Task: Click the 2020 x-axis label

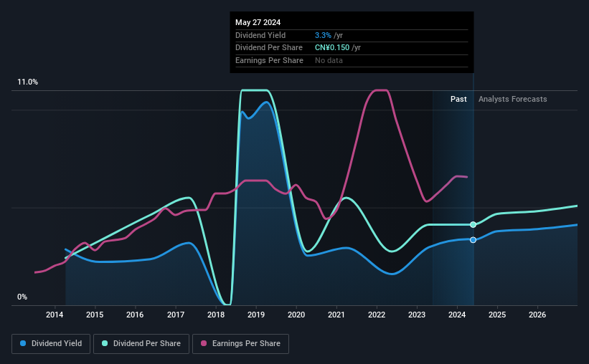Action: pyautogui.click(x=296, y=315)
